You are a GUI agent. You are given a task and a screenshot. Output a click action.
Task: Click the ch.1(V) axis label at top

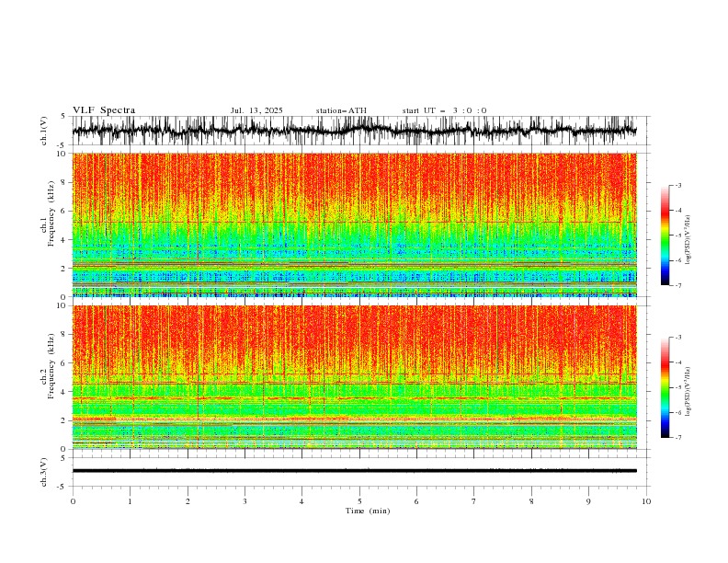(44, 131)
